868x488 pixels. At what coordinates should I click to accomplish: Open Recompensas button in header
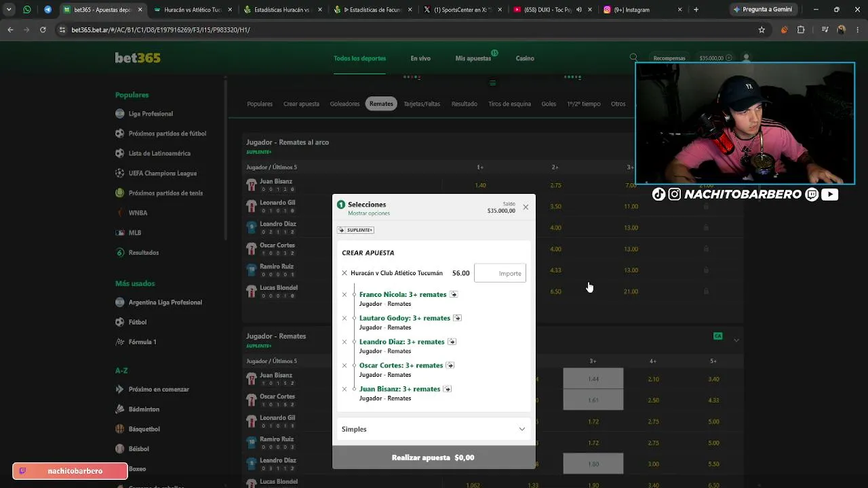click(669, 58)
